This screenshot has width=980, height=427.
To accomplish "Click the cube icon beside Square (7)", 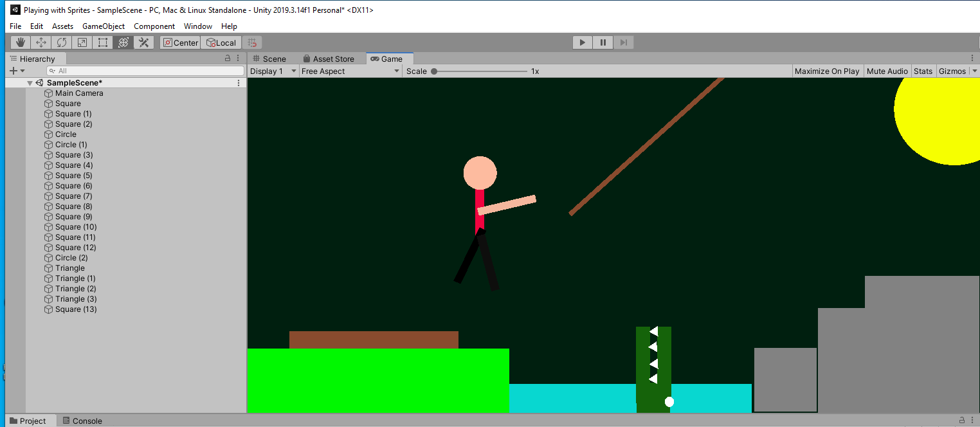I will click(48, 196).
